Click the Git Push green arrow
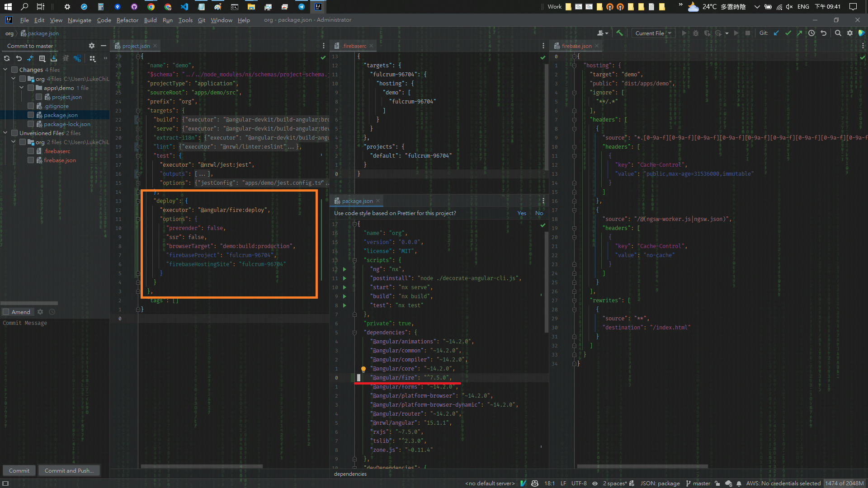Image resolution: width=868 pixels, height=488 pixels. 799,33
